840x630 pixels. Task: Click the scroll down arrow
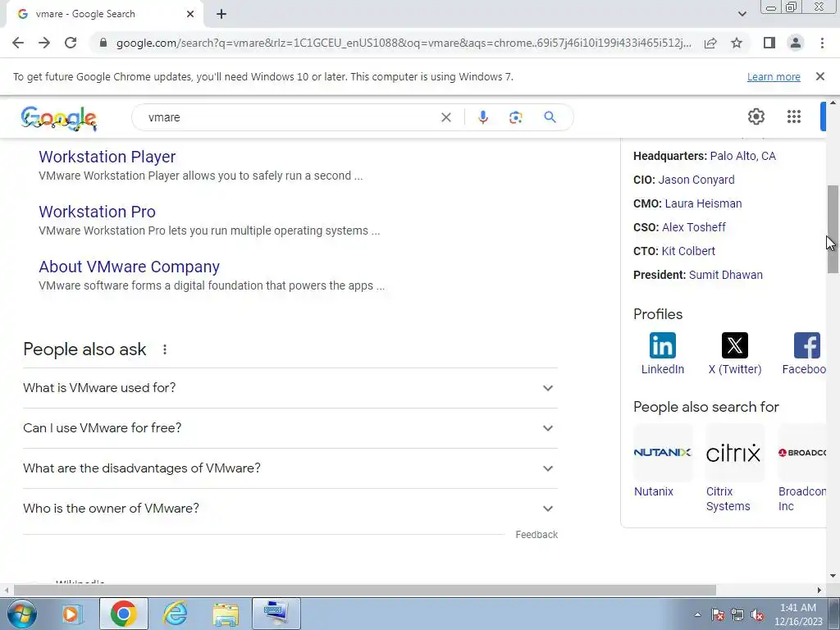click(833, 576)
